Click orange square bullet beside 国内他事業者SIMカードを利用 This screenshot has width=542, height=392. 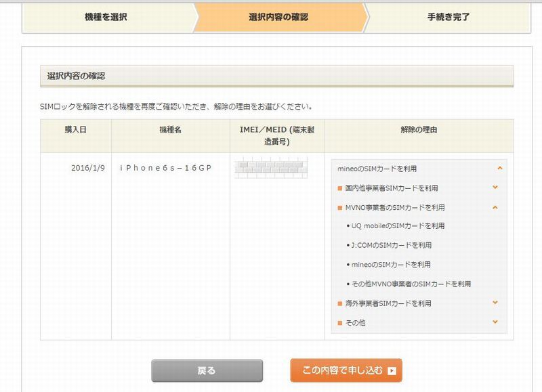click(340, 188)
